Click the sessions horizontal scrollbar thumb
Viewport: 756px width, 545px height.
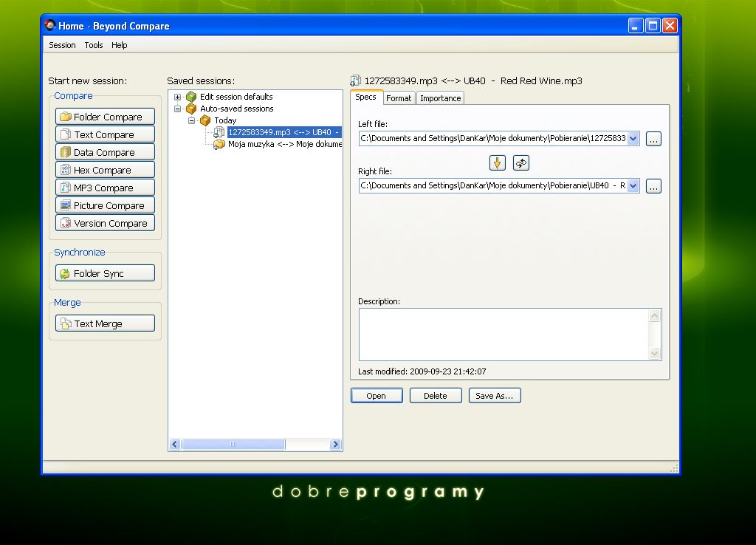(x=233, y=445)
